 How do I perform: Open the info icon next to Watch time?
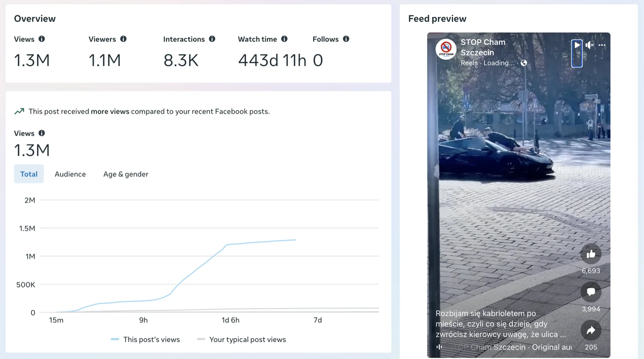tap(285, 39)
